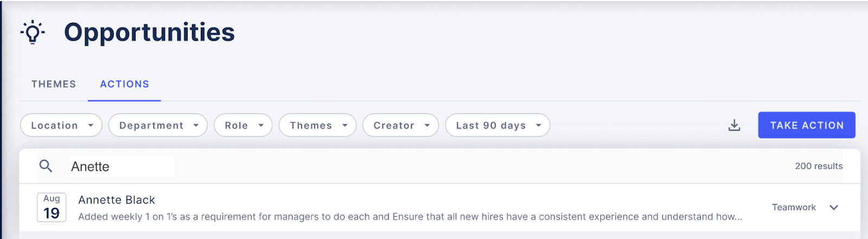Focus the search field containing Anette
The height and width of the screenshot is (239, 868).
(x=121, y=166)
